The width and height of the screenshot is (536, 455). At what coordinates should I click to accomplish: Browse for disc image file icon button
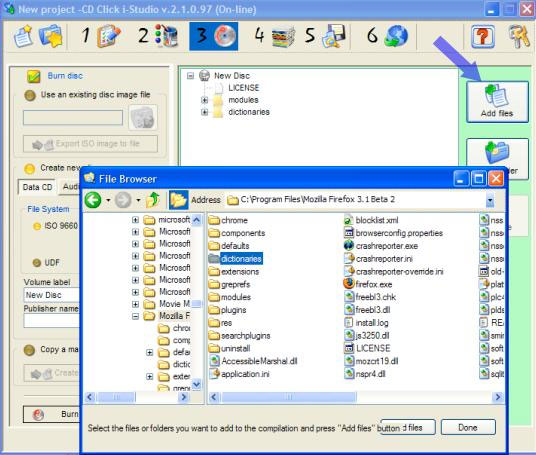click(143, 117)
